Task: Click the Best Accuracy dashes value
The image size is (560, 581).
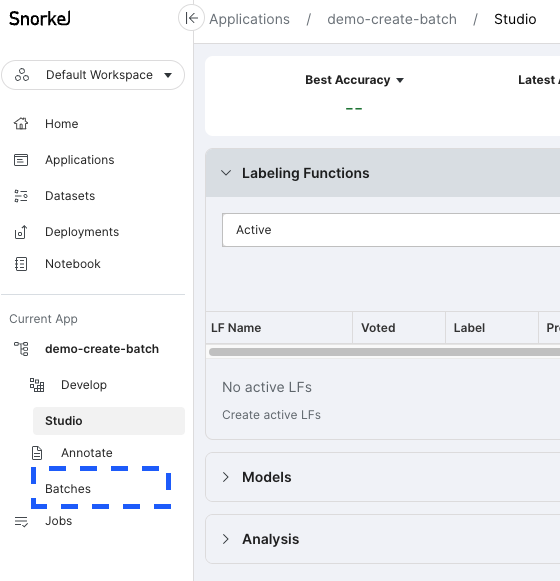Action: click(354, 109)
